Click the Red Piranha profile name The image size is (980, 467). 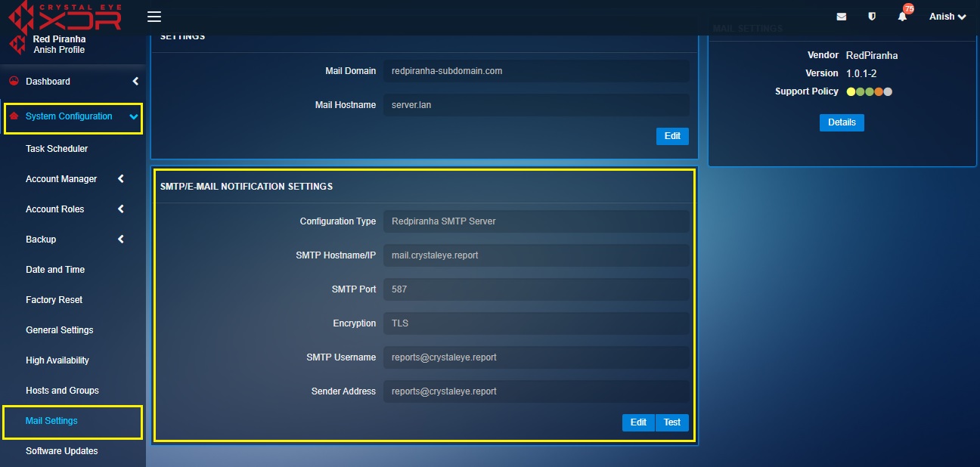tap(60, 39)
